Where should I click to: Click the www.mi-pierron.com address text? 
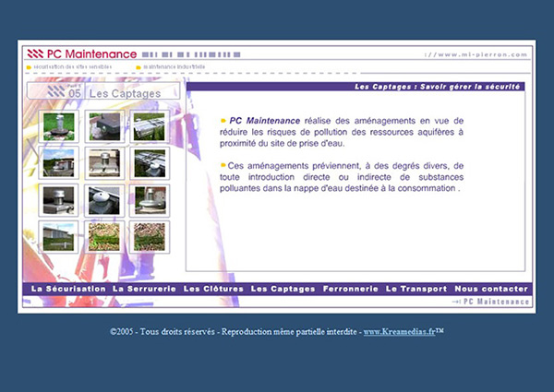(476, 54)
